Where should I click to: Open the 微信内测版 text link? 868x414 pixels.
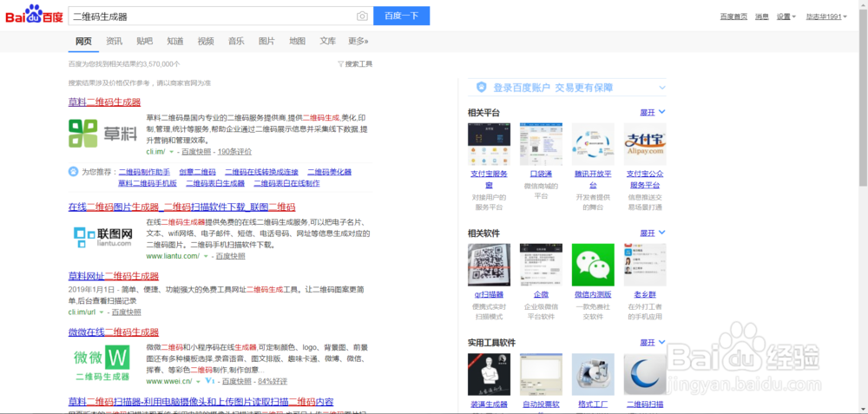tap(593, 294)
